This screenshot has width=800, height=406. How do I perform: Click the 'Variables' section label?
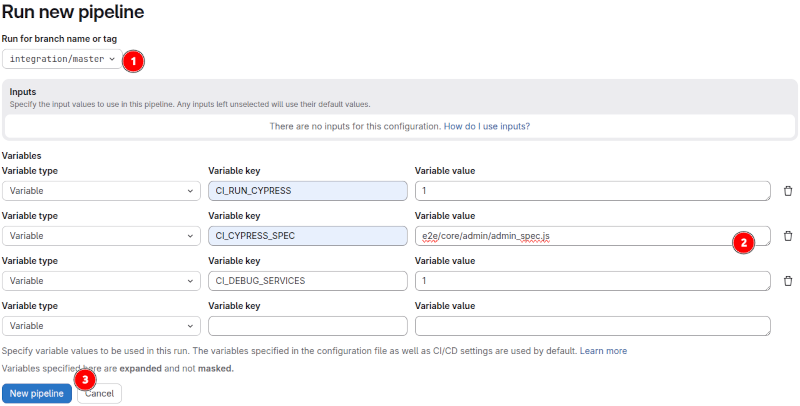[21, 156]
